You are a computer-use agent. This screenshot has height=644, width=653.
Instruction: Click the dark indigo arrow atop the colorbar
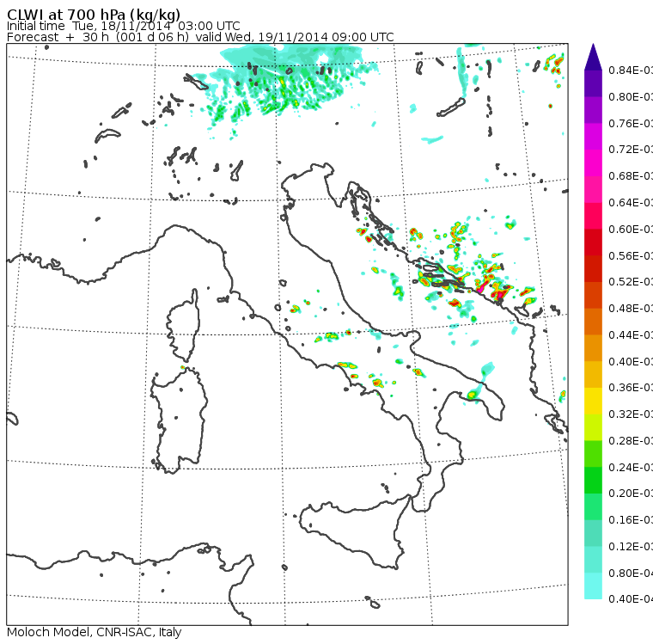pyautogui.click(x=593, y=57)
